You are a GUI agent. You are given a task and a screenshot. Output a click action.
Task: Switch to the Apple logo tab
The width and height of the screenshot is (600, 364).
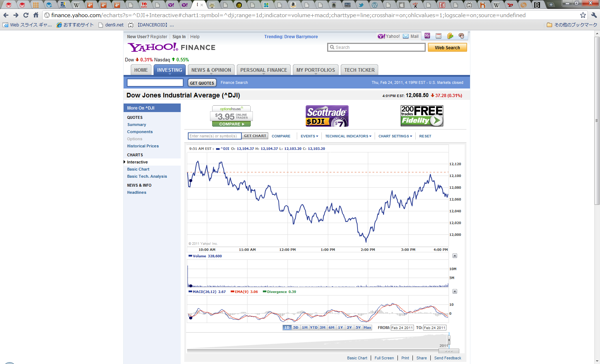tap(402, 5)
